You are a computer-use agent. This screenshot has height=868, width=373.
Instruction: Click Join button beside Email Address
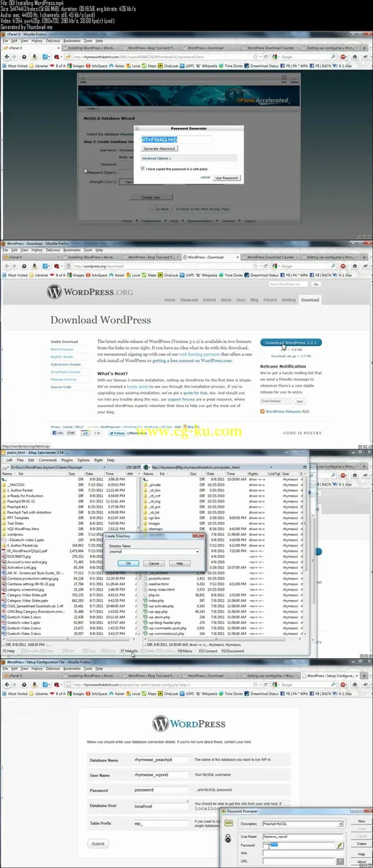click(x=300, y=401)
